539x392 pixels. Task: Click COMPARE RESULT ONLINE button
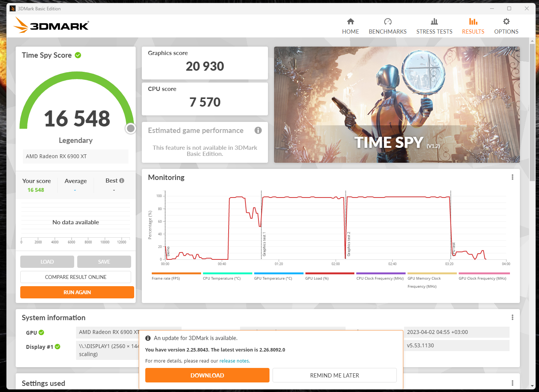pos(76,277)
